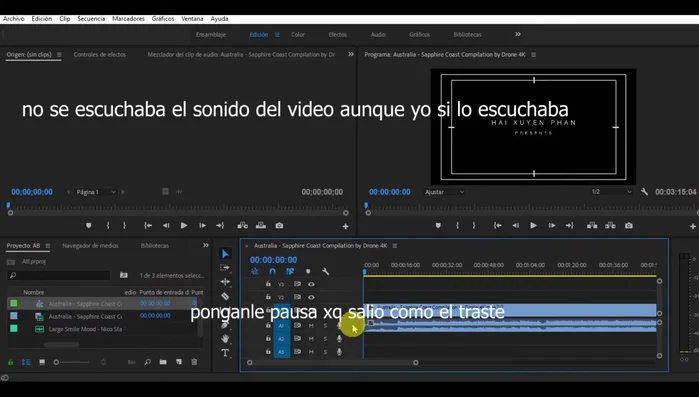Create new bin in Project panel
Image resolution: width=699 pixels, height=397 pixels.
(163, 362)
